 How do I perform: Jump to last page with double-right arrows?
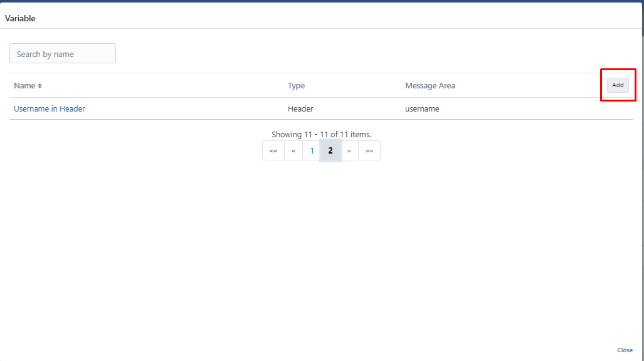[x=369, y=150]
